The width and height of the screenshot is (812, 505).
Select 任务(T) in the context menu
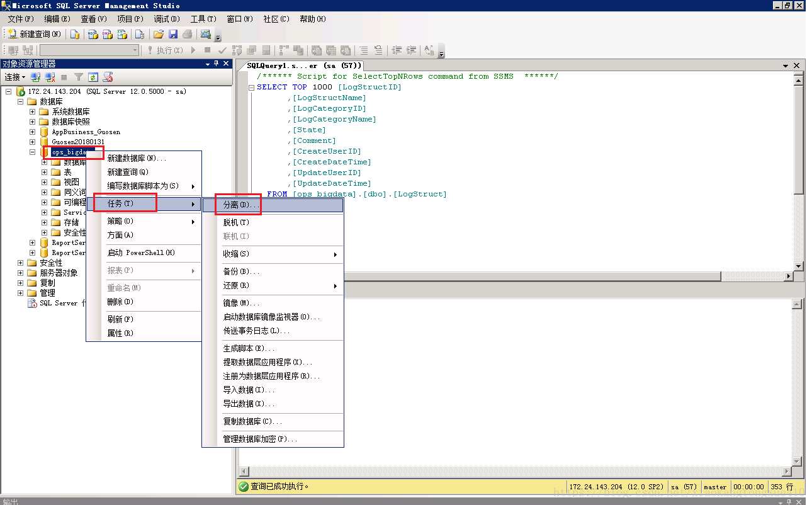(144, 203)
